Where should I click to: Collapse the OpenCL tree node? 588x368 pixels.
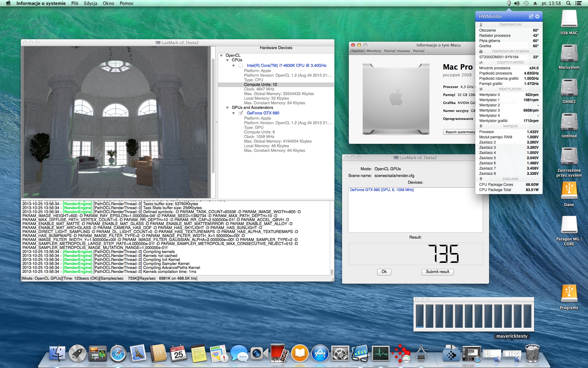pos(221,56)
